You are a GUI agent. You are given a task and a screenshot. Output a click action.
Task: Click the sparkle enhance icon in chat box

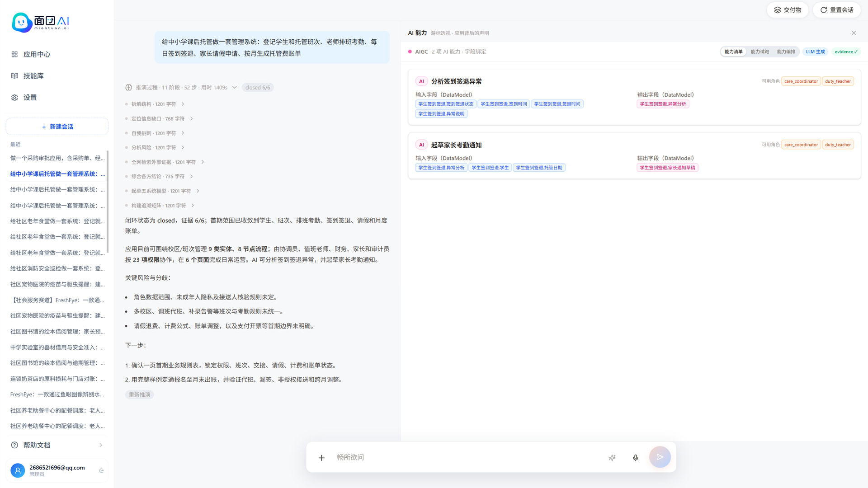(612, 458)
